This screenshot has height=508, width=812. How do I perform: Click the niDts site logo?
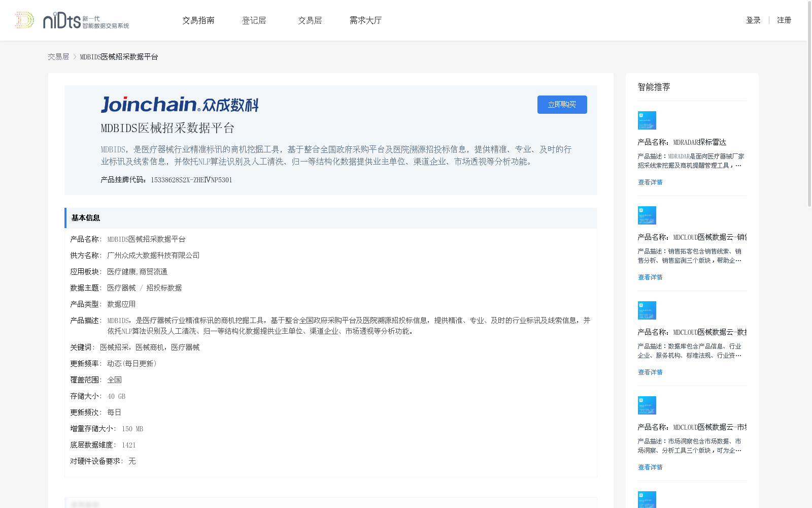(72, 20)
